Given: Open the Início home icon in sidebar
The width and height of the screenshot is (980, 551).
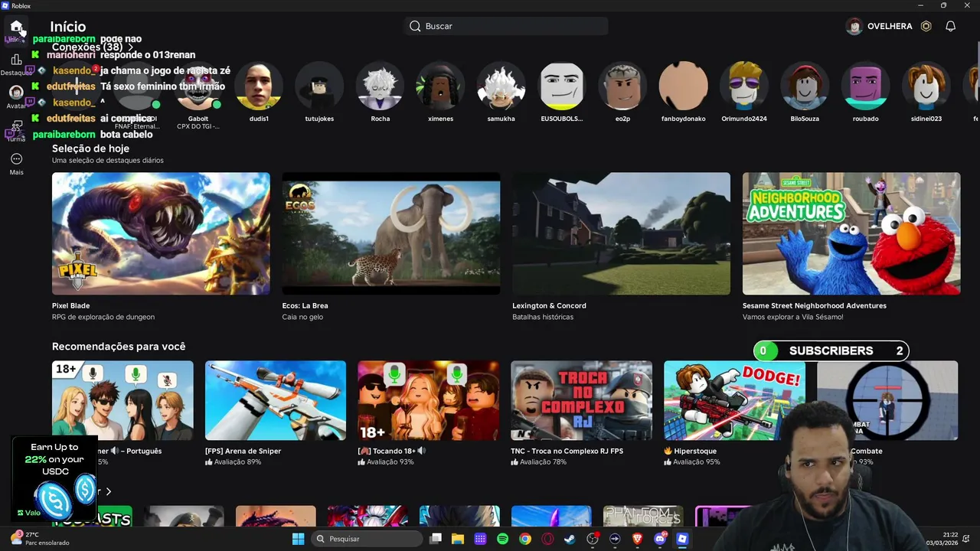Looking at the screenshot, I should click(x=16, y=28).
